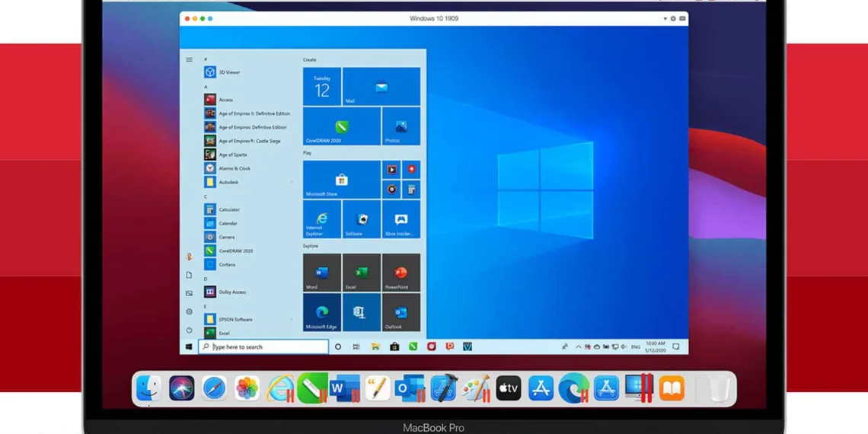Open the Xbox Insider tile
Viewport: 868px width, 434px height.
401,219
